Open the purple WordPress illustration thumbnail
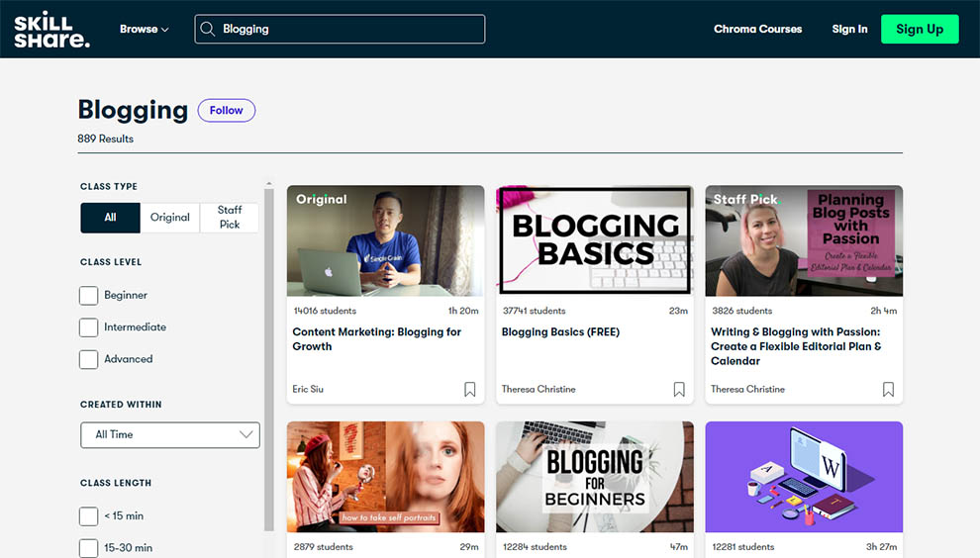This screenshot has width=980, height=558. point(804,477)
